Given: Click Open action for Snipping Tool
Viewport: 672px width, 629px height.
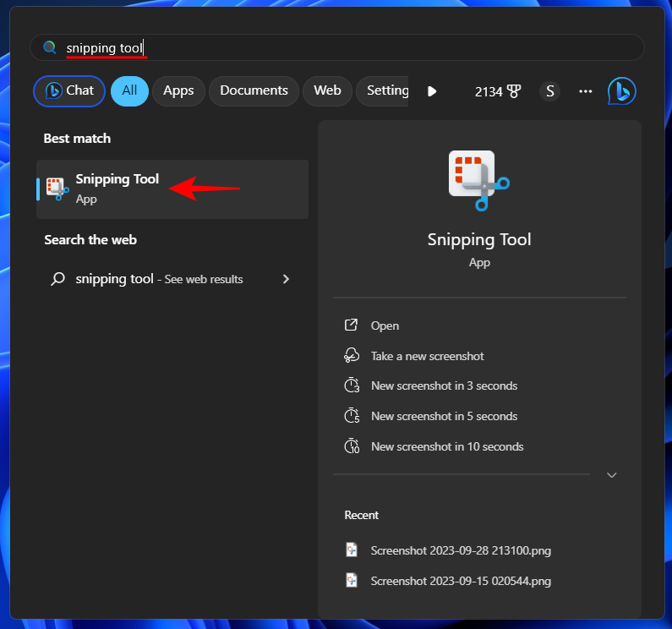Looking at the screenshot, I should coord(479,325).
